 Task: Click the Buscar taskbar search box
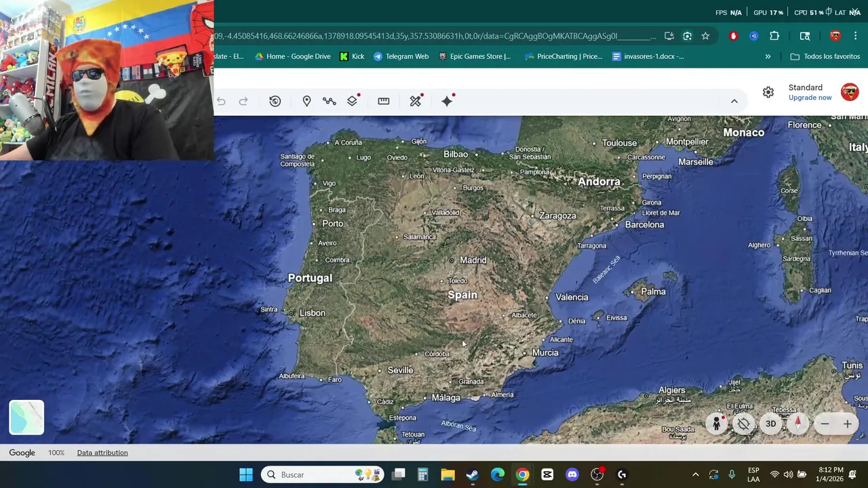point(323,474)
